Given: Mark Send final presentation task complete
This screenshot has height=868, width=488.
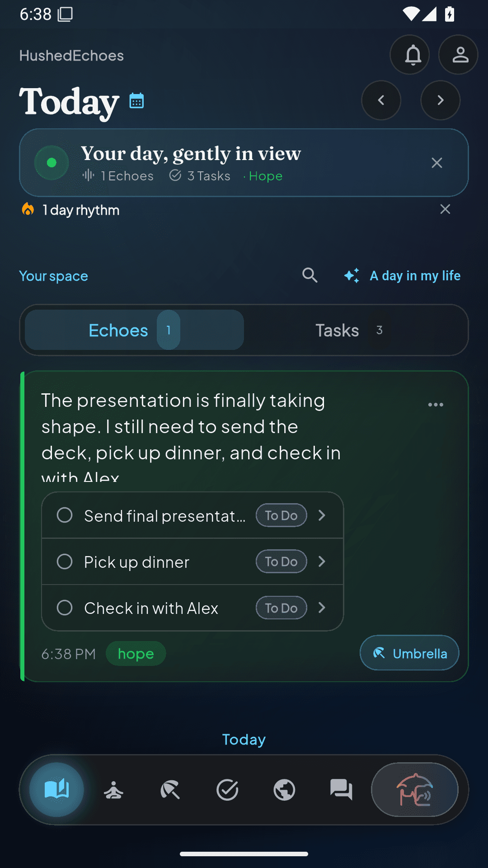Looking at the screenshot, I should (65, 515).
